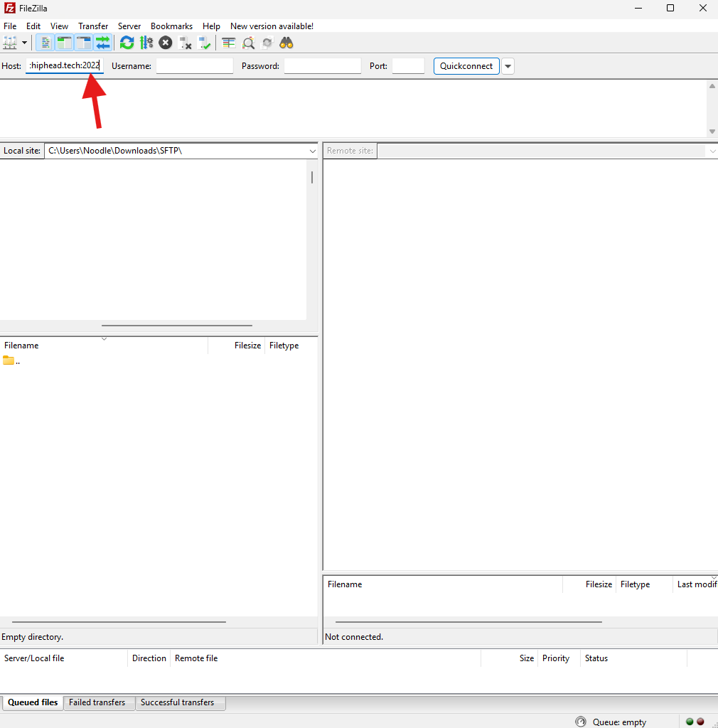Click the Port input field
The image size is (718, 728).
(x=409, y=66)
